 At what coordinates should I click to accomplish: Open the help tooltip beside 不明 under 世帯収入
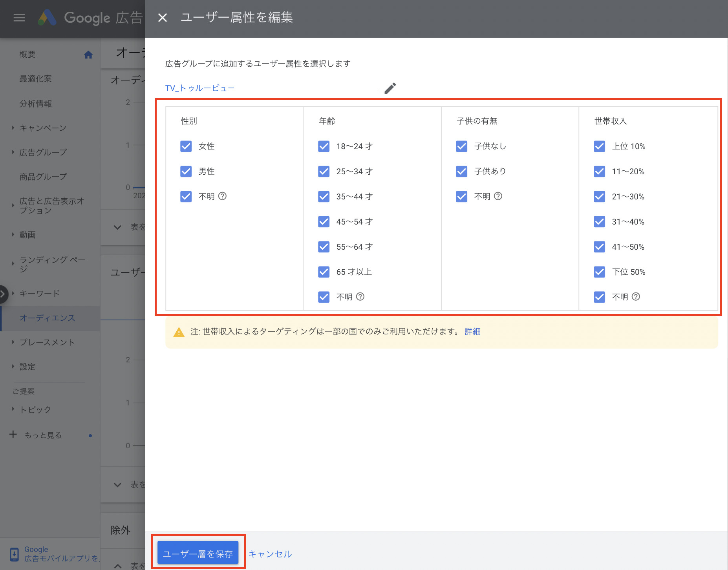point(636,297)
